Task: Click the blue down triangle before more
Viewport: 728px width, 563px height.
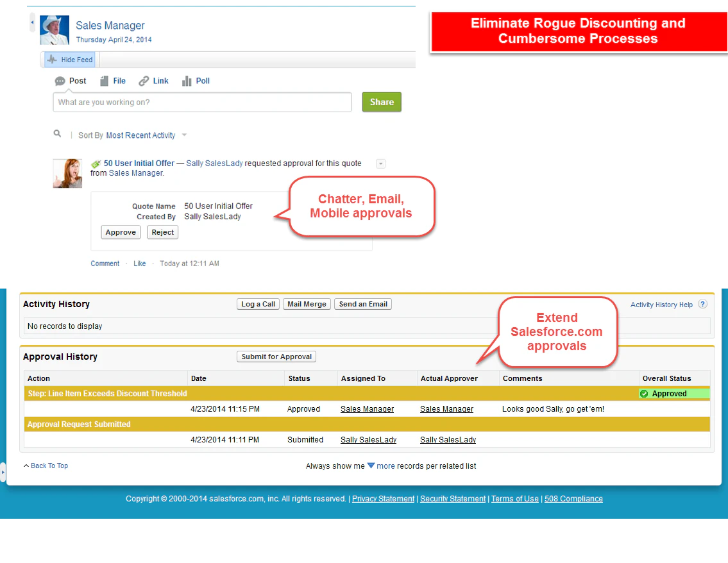Action: 371,466
